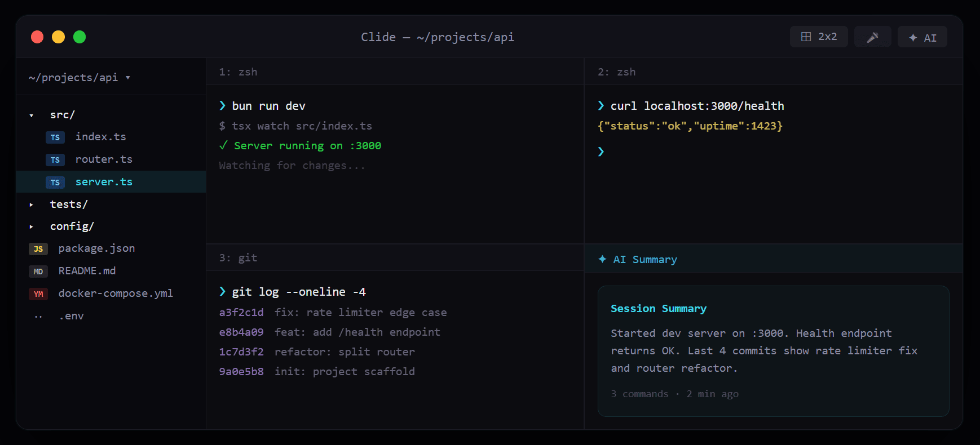Maximize the window with green button
The image size is (980, 445).
pyautogui.click(x=80, y=37)
